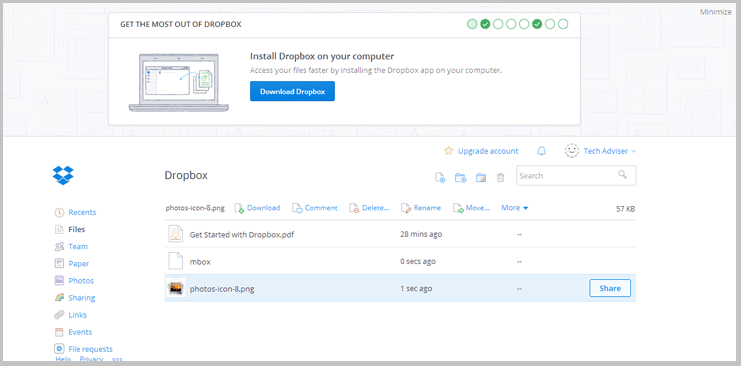Click the '1 sec ago' timestamp
Image resolution: width=741 pixels, height=366 pixels.
[x=416, y=288]
